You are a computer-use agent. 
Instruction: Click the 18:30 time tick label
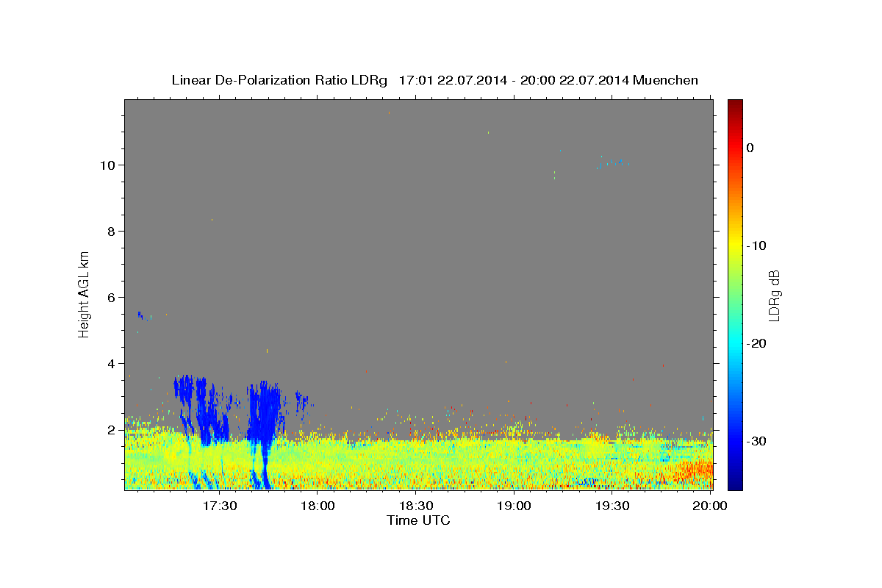point(416,506)
